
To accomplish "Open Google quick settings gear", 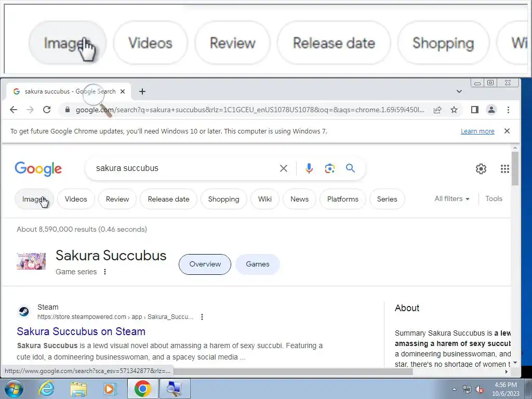I will pos(481,169).
